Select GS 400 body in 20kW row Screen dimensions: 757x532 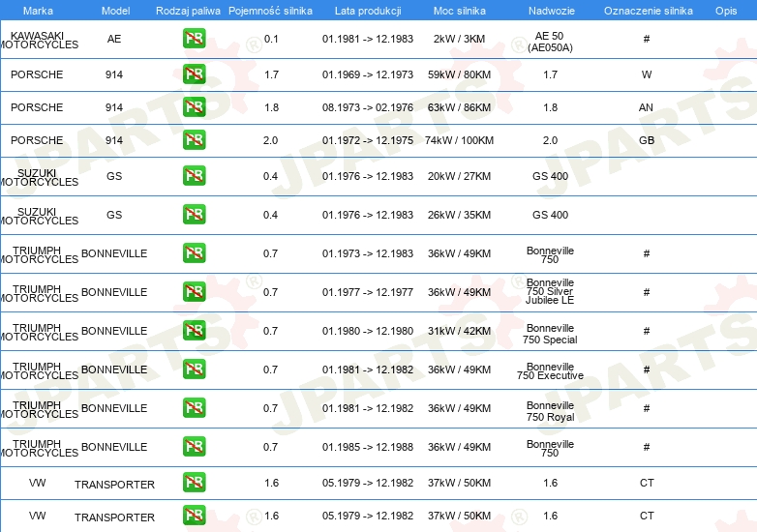[x=550, y=176]
